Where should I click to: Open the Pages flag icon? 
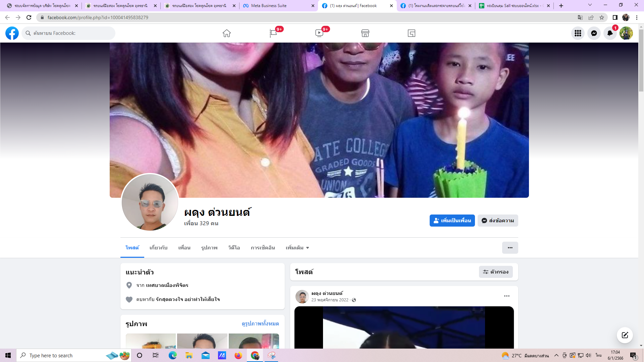pyautogui.click(x=273, y=33)
